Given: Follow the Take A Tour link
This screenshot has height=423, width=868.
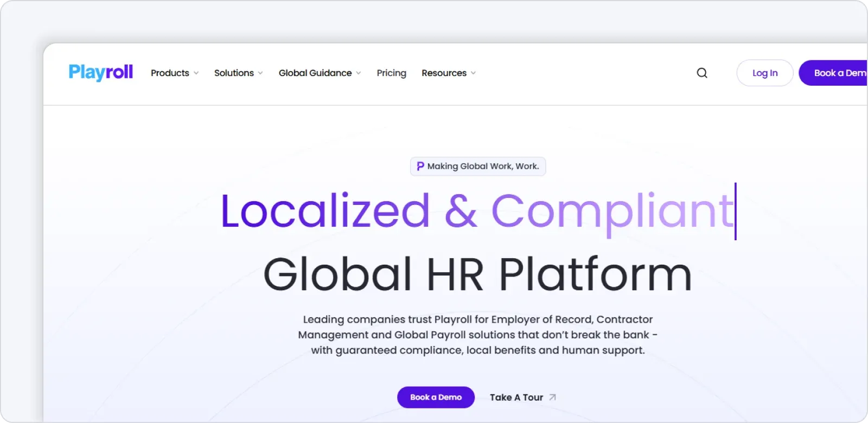Looking at the screenshot, I should pos(516,398).
